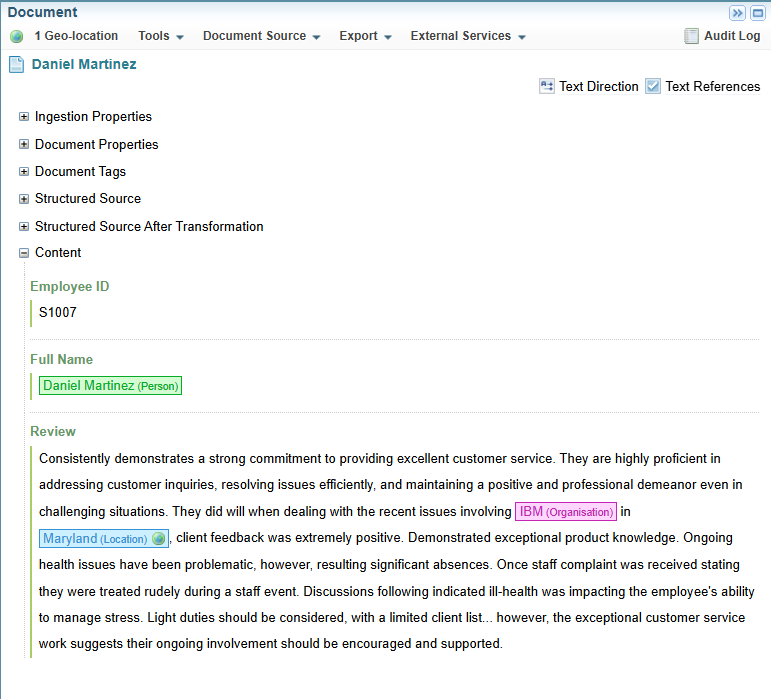This screenshot has width=771, height=699.
Task: Open the Export menu
Action: 365,36
